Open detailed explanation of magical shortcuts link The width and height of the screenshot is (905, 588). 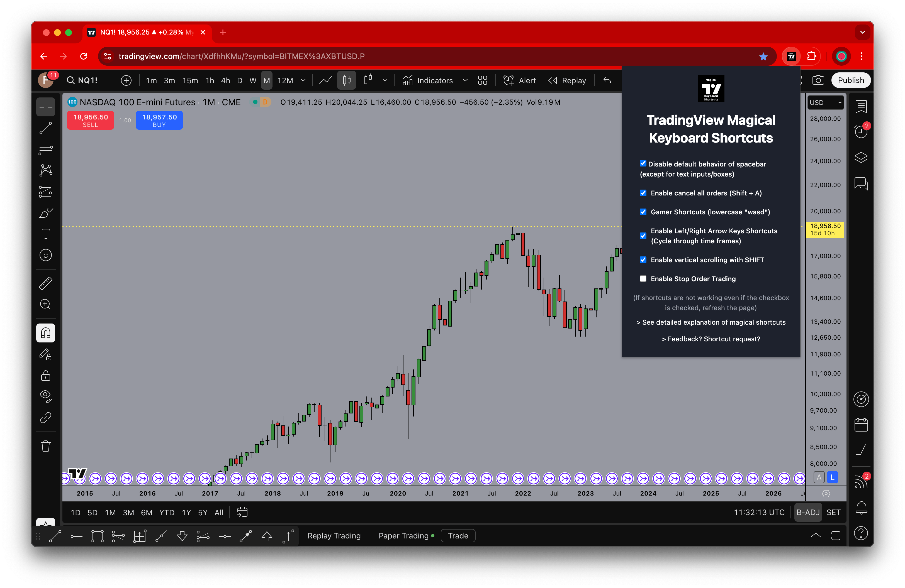[x=711, y=322]
